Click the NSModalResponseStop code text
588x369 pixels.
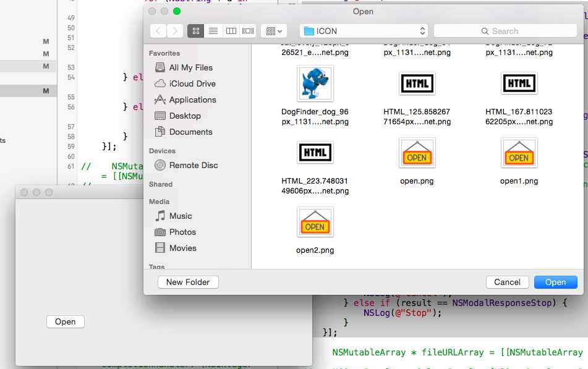pyautogui.click(x=502, y=303)
